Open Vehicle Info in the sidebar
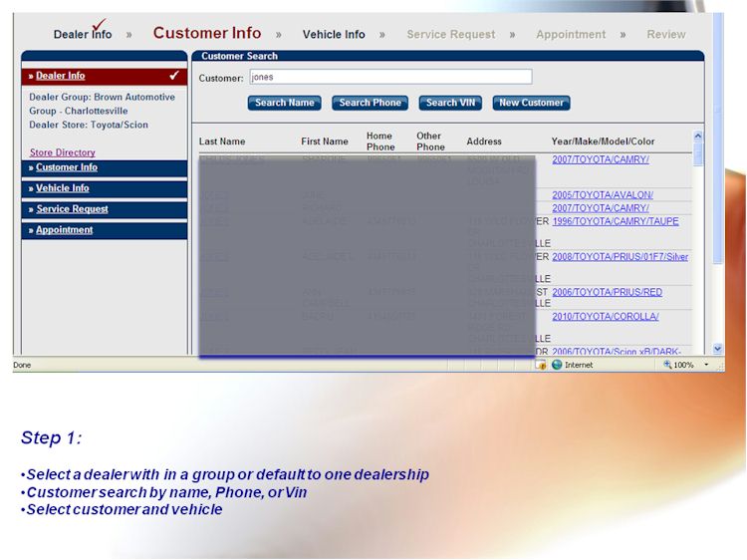 point(63,188)
